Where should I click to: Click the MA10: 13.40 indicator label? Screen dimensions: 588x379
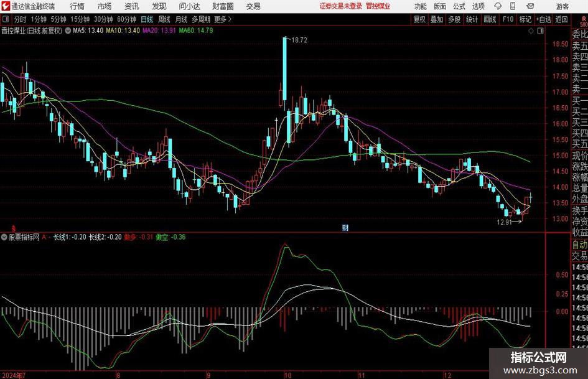(123, 30)
